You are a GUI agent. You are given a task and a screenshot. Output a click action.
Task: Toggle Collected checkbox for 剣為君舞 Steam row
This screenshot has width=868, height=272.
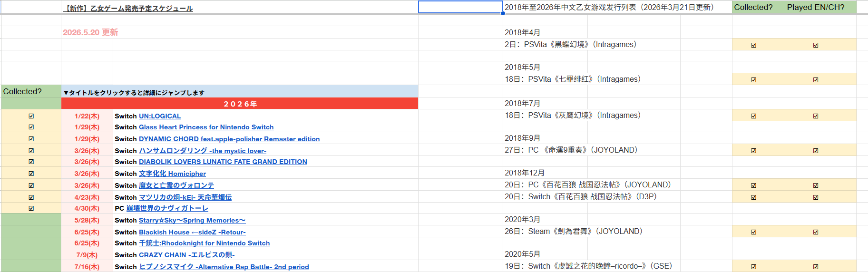click(754, 232)
